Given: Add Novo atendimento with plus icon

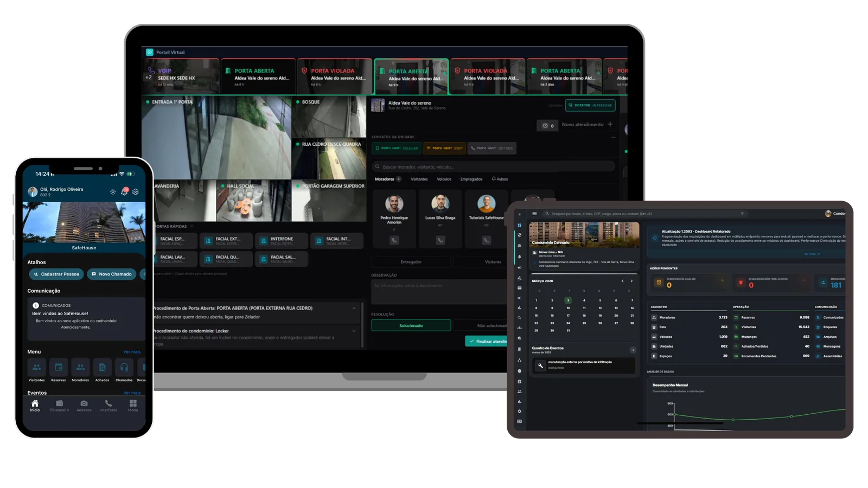Looking at the screenshot, I should tap(610, 125).
